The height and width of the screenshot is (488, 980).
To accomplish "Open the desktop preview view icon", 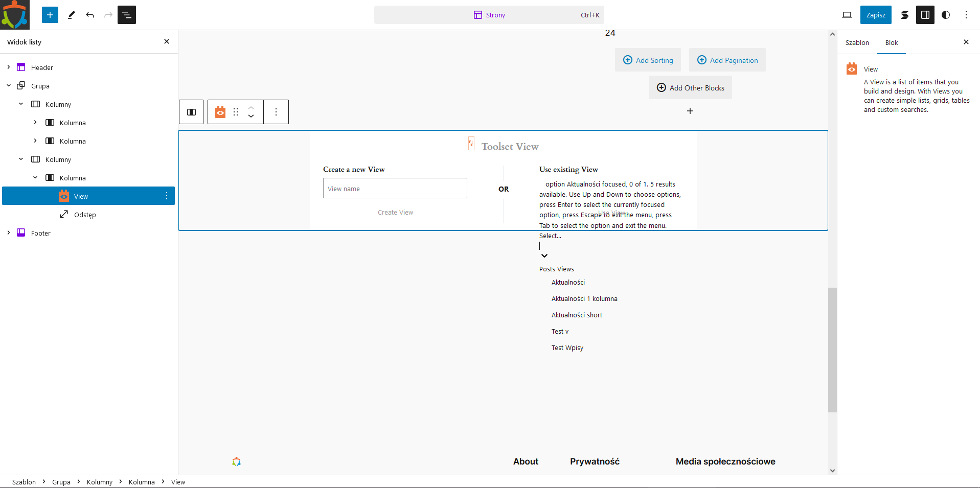I will coord(847,15).
